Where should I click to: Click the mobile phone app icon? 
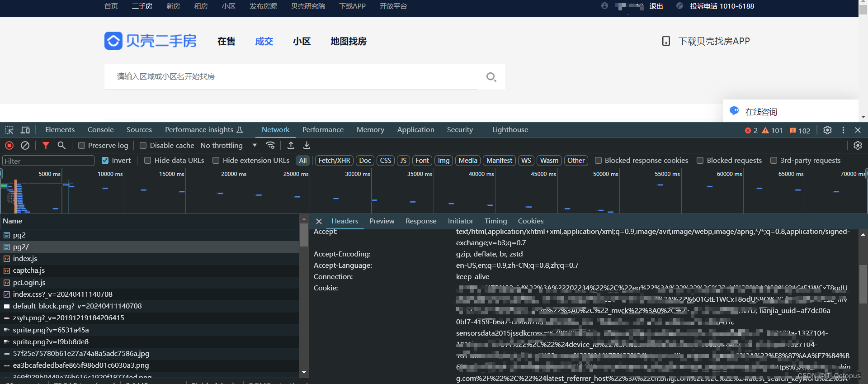coord(666,41)
